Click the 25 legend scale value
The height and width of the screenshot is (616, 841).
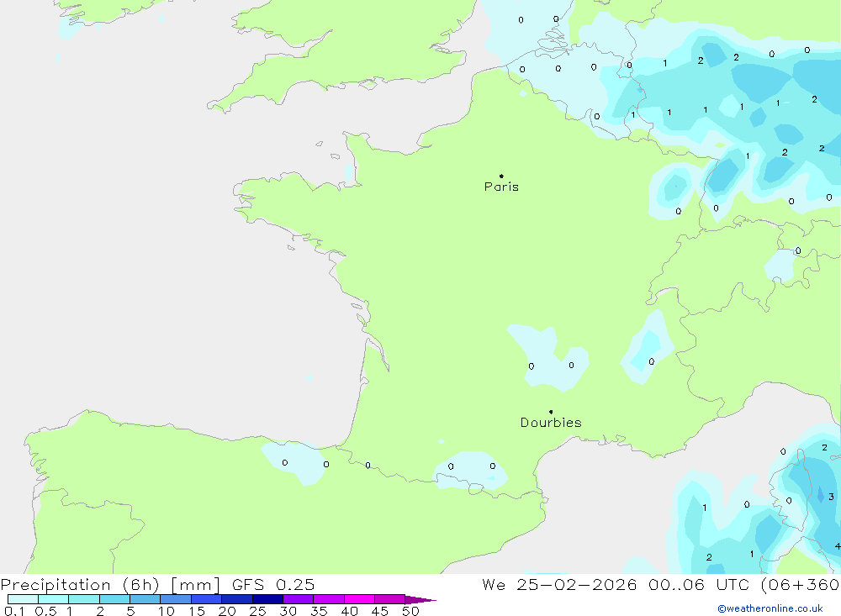coord(258,611)
